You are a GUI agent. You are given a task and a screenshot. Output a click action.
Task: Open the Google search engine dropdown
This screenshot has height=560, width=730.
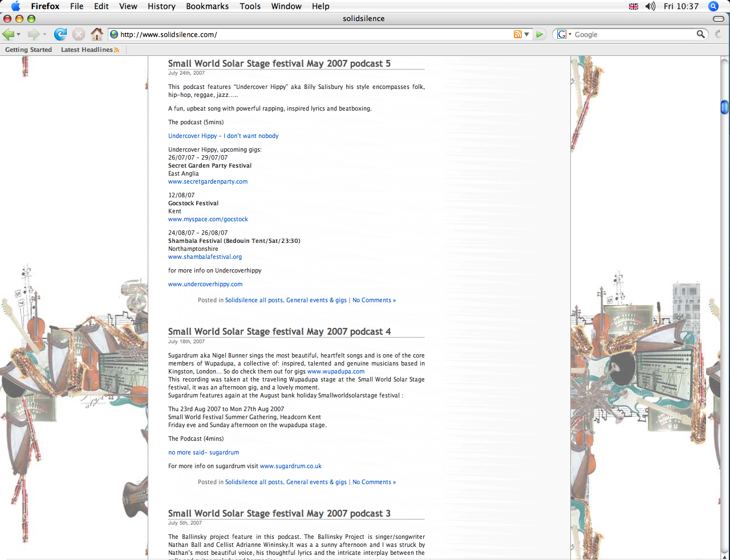point(563,35)
